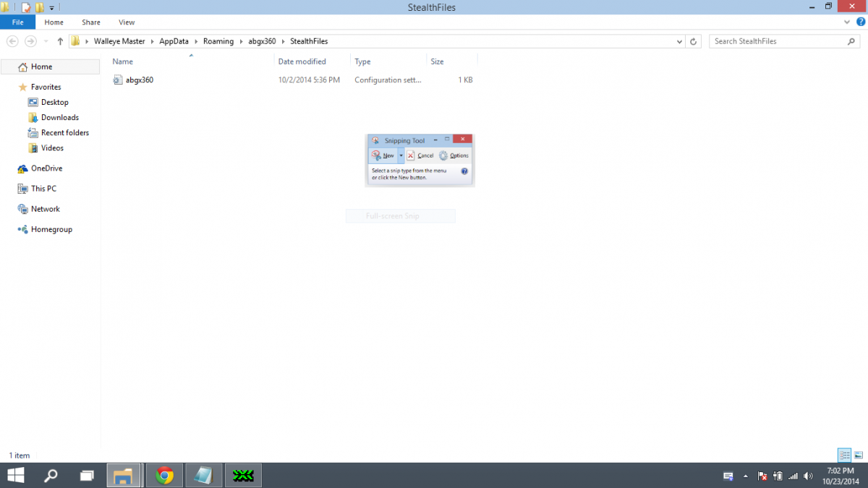Click the Search StealthFiles input box
Image resolution: width=868 pixels, height=488 pixels.
pos(778,41)
